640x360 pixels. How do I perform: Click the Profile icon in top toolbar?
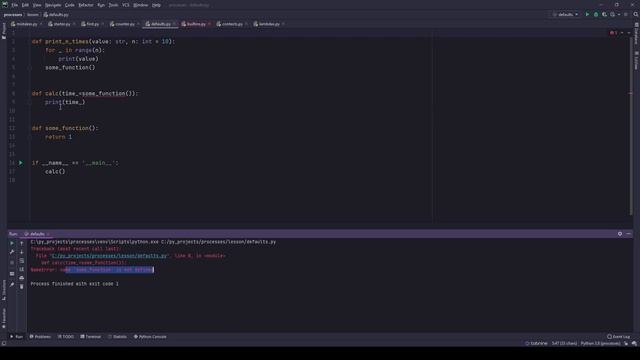click(613, 14)
